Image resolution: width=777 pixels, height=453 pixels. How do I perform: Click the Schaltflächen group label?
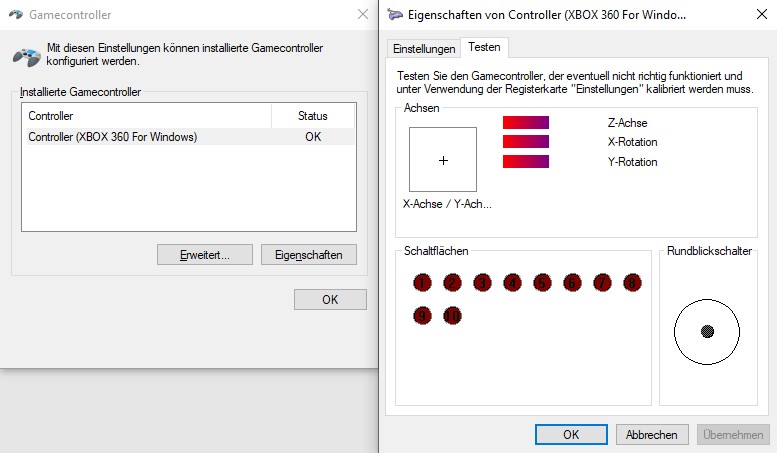click(436, 251)
